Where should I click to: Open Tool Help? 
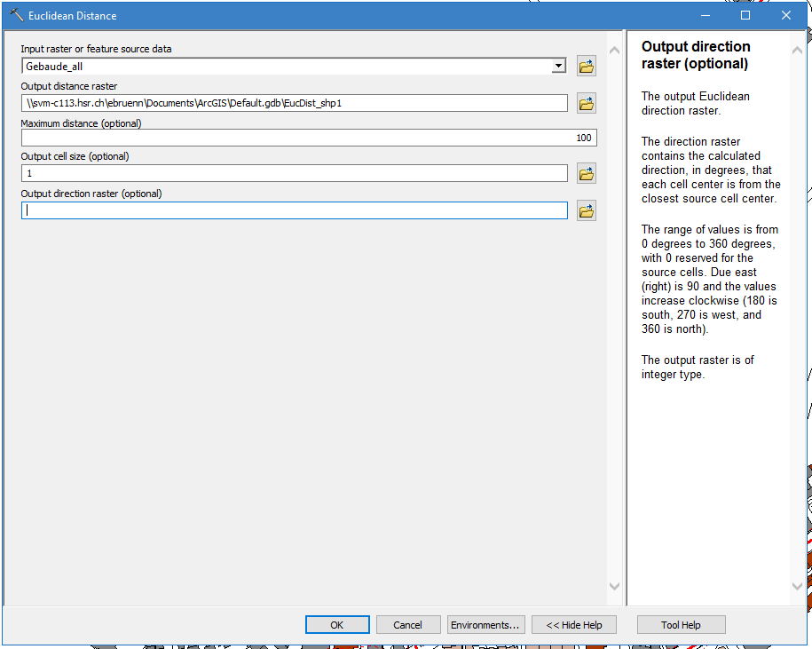[681, 625]
